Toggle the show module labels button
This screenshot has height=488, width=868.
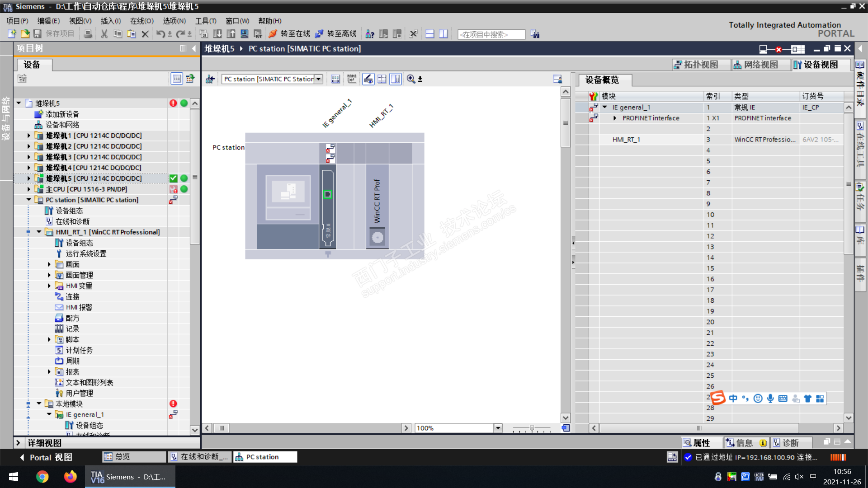point(352,79)
